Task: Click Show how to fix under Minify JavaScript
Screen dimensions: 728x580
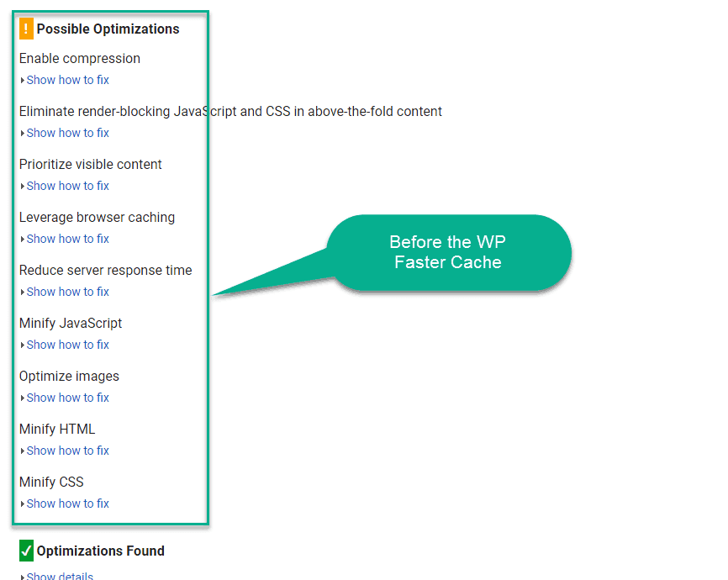Action: (67, 345)
